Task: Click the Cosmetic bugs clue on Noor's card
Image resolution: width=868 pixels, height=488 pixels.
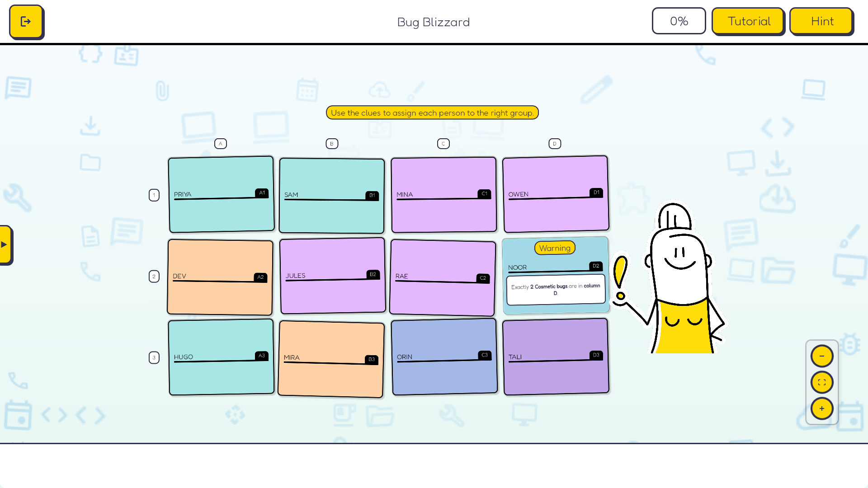Action: [556, 289]
